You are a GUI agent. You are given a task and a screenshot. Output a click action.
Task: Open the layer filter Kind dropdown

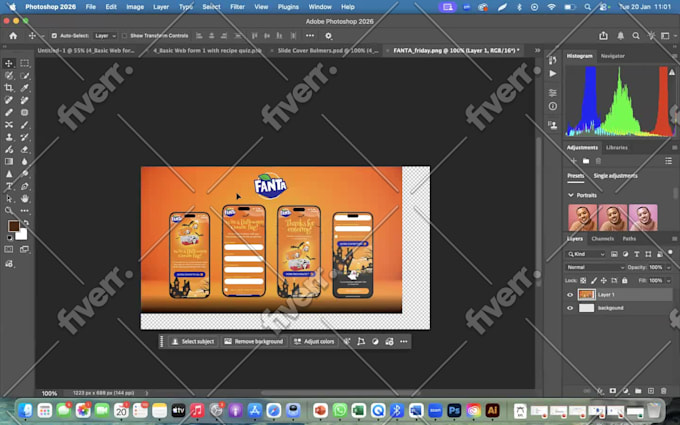tap(586, 254)
